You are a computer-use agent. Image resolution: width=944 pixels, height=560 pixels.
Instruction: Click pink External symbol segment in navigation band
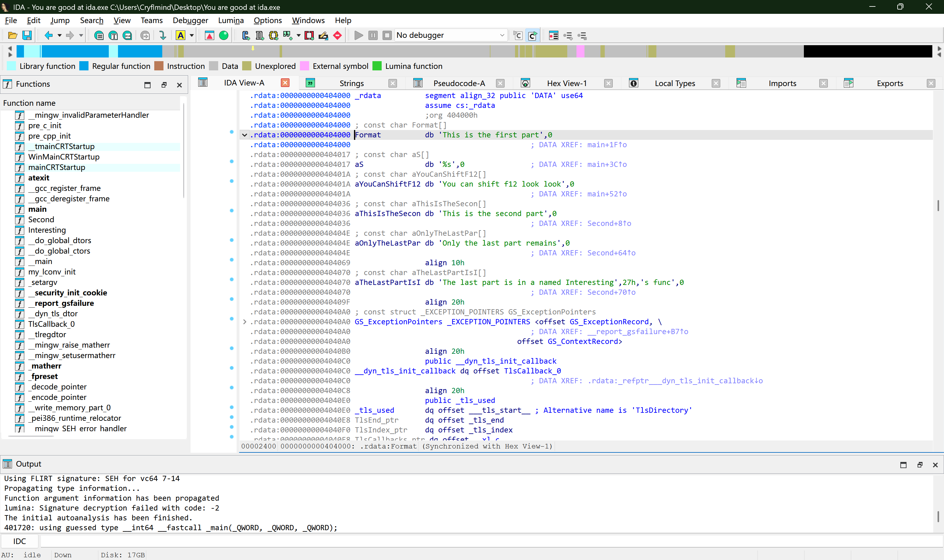(580, 51)
